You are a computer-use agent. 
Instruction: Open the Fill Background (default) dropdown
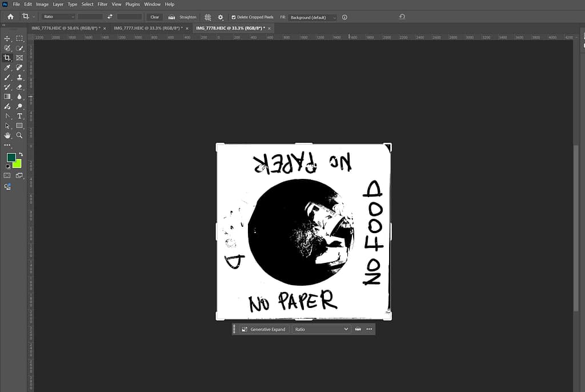(x=312, y=18)
